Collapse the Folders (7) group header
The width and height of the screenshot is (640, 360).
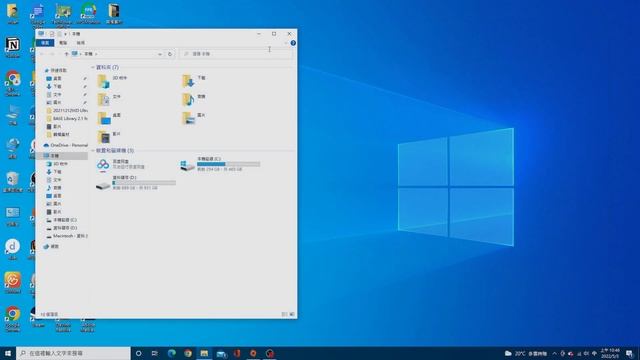click(x=93, y=67)
